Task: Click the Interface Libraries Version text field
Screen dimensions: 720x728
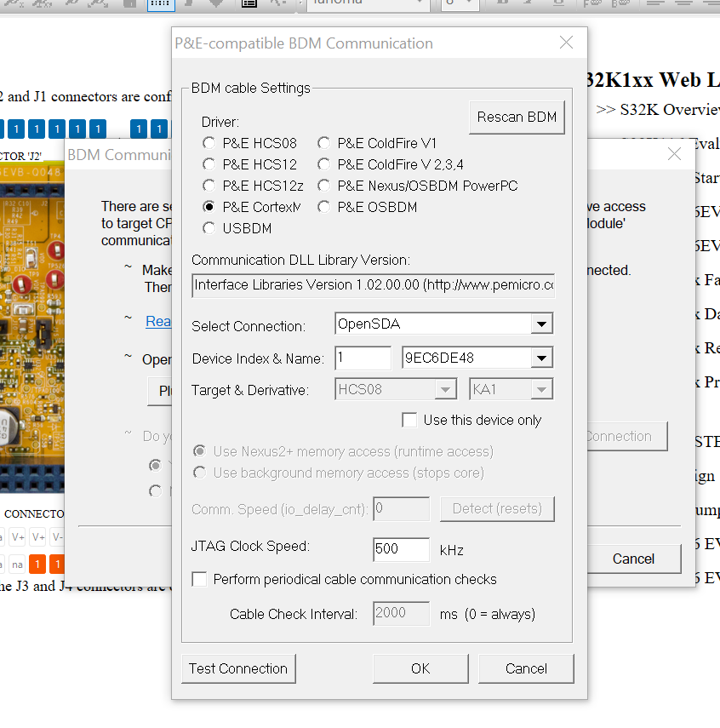Action: pyautogui.click(x=374, y=285)
